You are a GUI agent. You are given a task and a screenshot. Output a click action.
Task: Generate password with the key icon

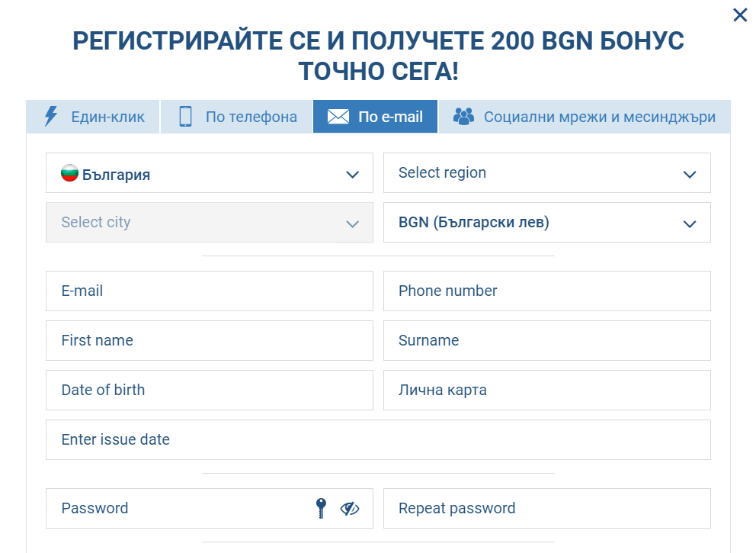pos(321,508)
